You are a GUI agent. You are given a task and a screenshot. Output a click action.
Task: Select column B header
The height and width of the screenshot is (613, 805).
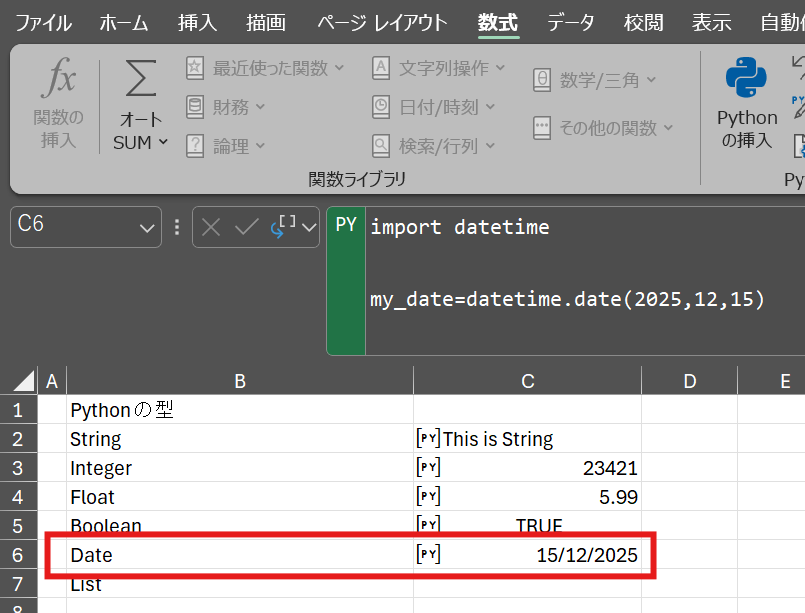[240, 381]
